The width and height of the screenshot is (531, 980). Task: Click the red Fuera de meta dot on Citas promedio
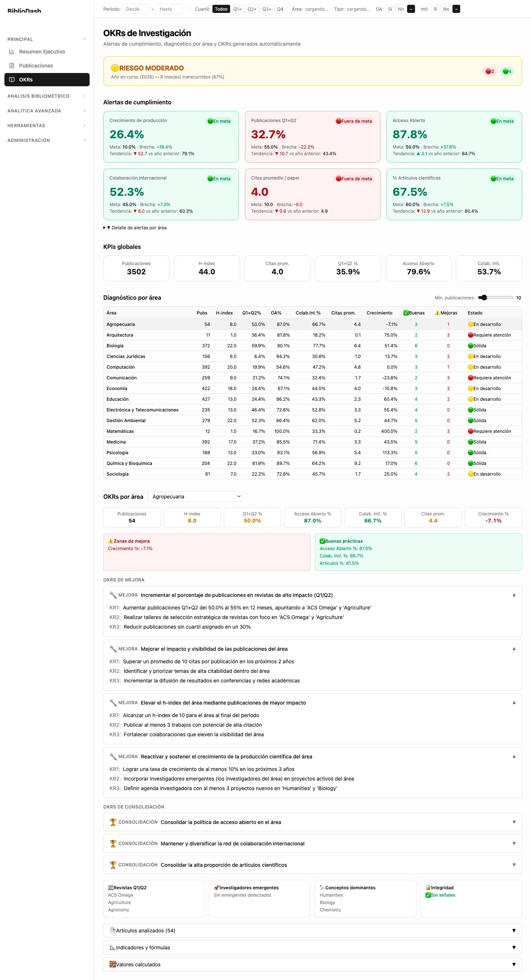pyautogui.click(x=339, y=179)
